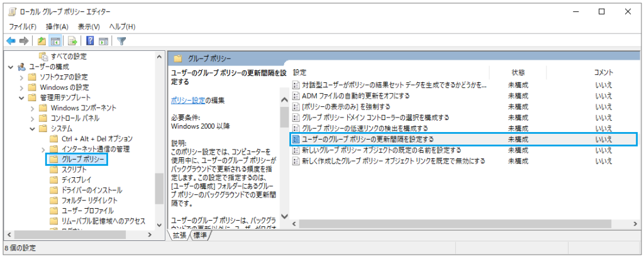The image size is (644, 259).
Task: Sort by the コメント column header
Action: pos(603,72)
